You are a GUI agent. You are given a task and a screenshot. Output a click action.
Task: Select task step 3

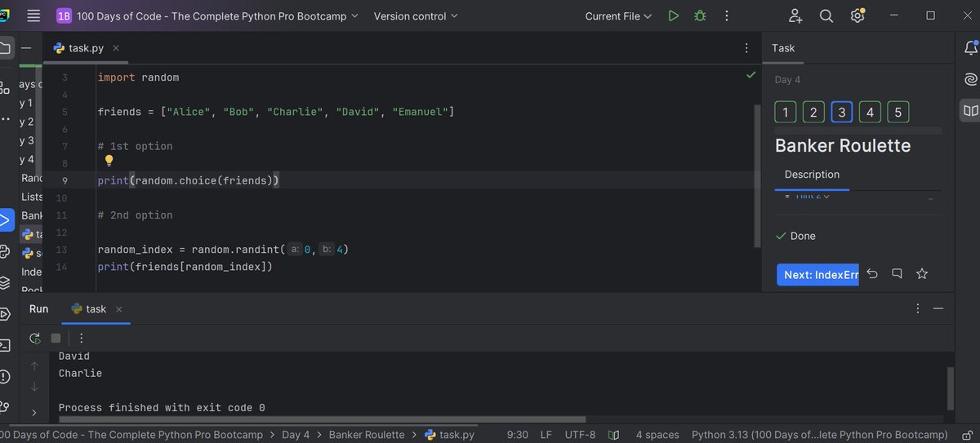pos(842,113)
